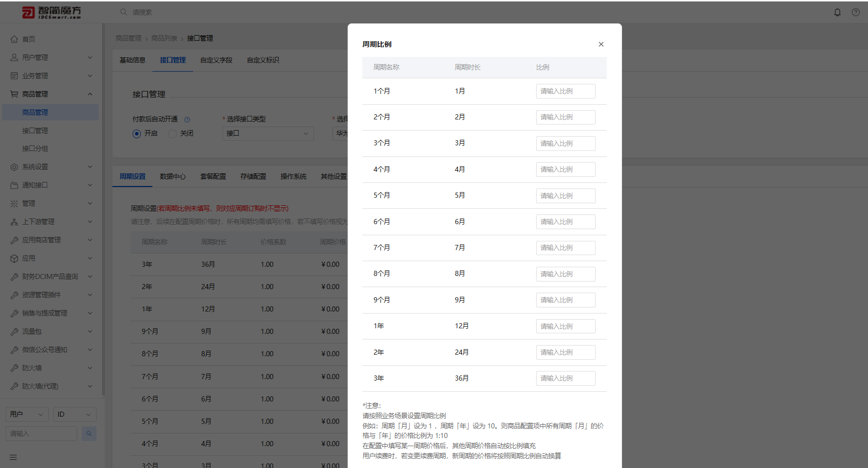Expand the 上下游管理 menu chevron
Screen dimensions: 868x468
click(x=90, y=222)
